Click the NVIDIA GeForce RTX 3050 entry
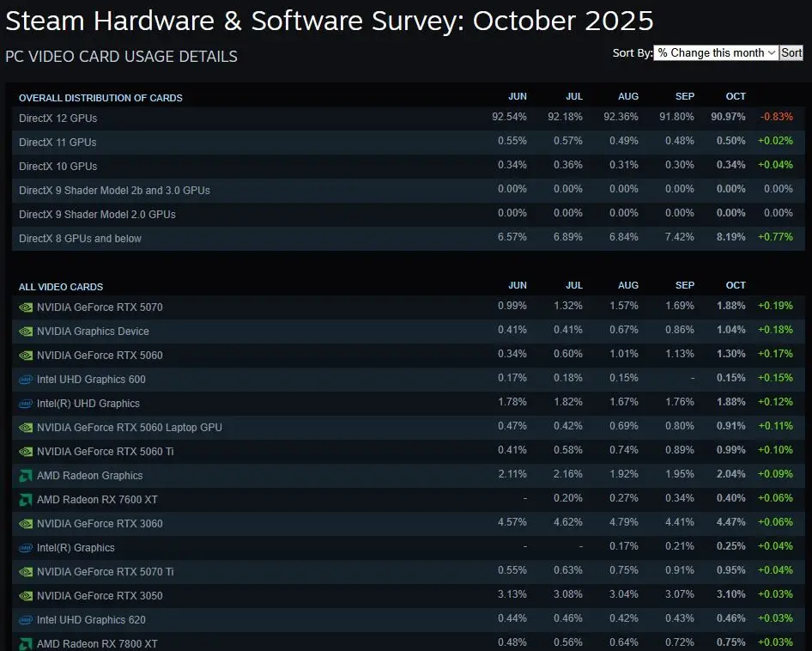Screen dimensions: 812x651 [100, 595]
